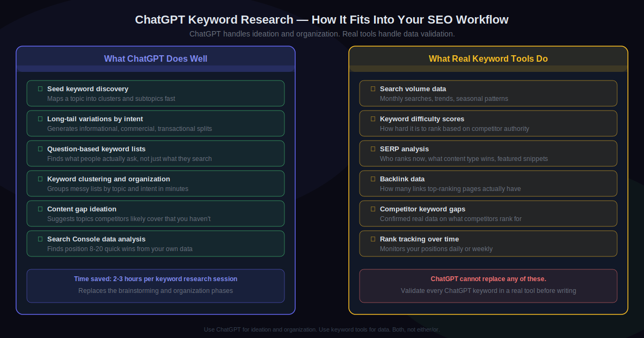Select the icon beside Question-based keyword lists
This screenshot has width=644, height=338.
coord(40,149)
